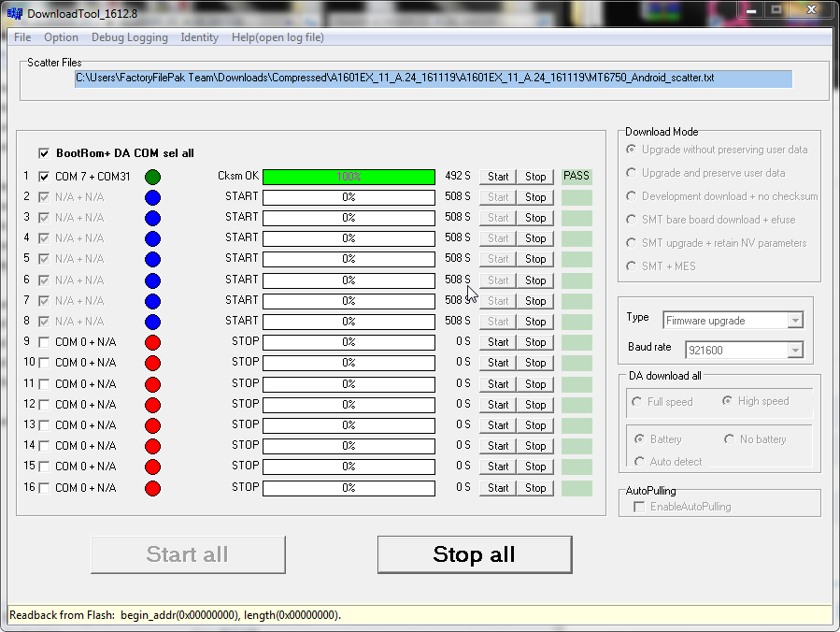Click the 0% progress bar in row 11

[349, 384]
